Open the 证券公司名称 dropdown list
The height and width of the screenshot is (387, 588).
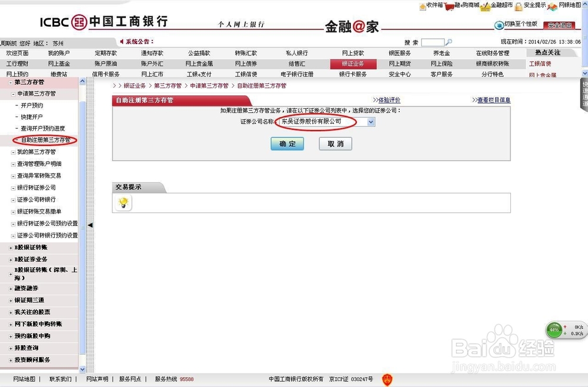[371, 122]
